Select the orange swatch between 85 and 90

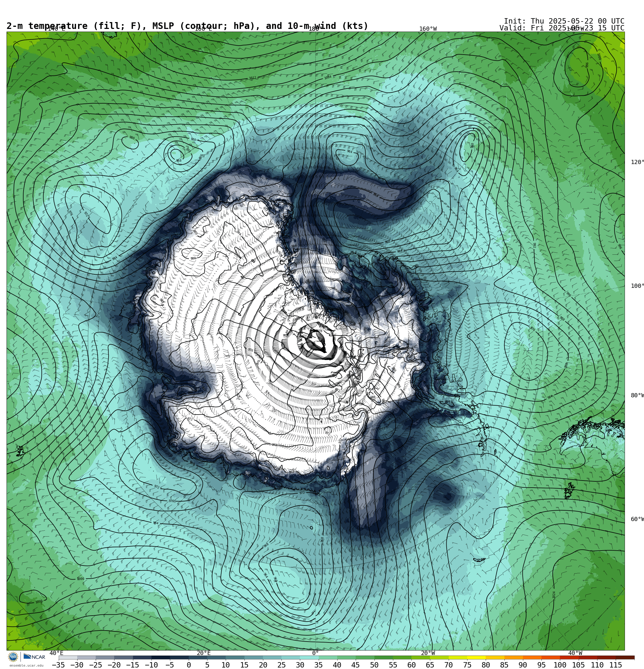pyautogui.click(x=514, y=658)
